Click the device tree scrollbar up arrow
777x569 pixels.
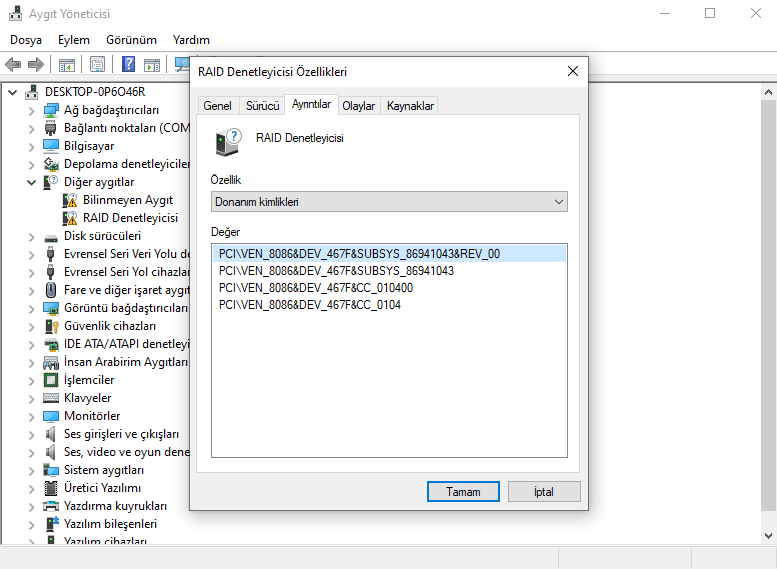coord(768,92)
